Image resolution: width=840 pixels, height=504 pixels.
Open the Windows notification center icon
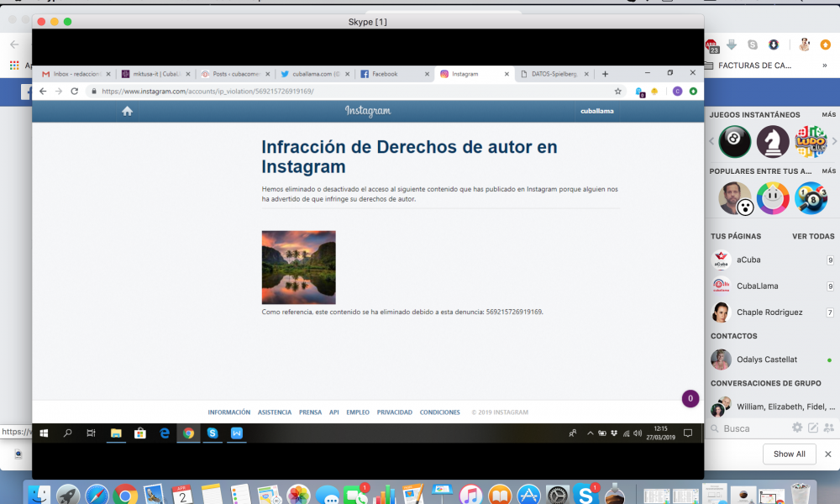[x=687, y=433]
